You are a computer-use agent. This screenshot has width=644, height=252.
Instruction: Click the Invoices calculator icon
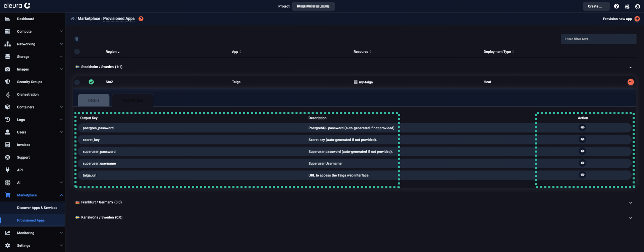click(x=7, y=145)
